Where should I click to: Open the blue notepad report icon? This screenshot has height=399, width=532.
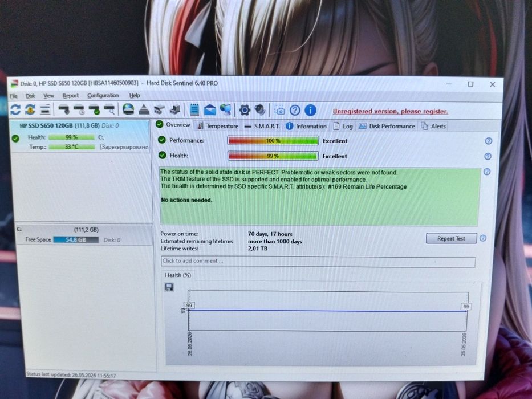(194, 109)
